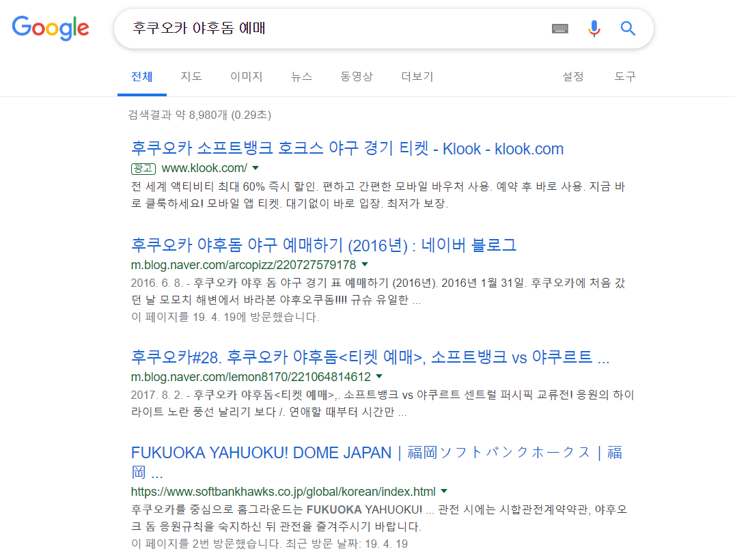Viewport: 735px width, 560px height.
Task: Expand the 더보기 menu
Action: pyautogui.click(x=417, y=76)
